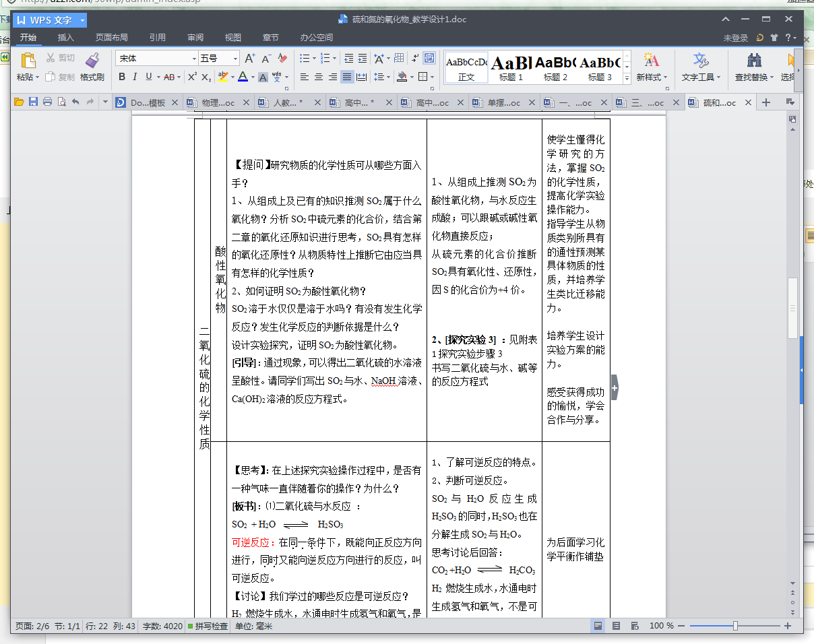Viewport: 814px width, 644px height.
Task: Click the superscript X² icon
Action: [192, 77]
